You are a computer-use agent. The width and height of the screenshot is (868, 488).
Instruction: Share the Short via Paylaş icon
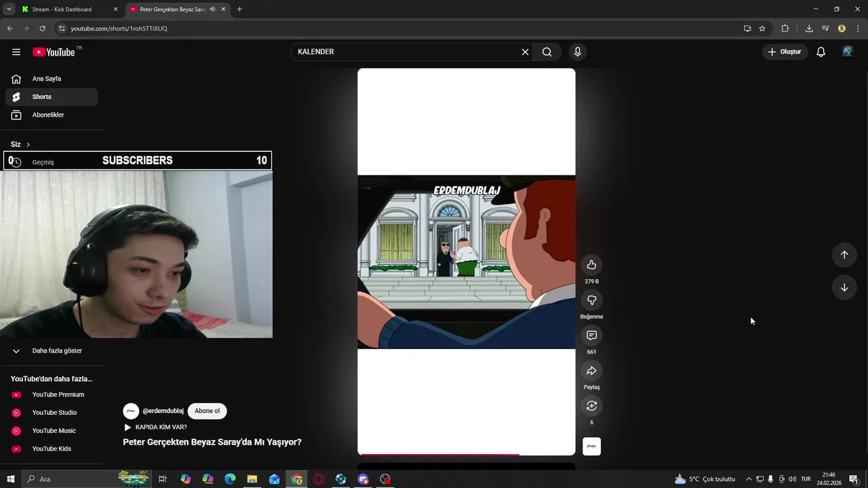(x=591, y=371)
